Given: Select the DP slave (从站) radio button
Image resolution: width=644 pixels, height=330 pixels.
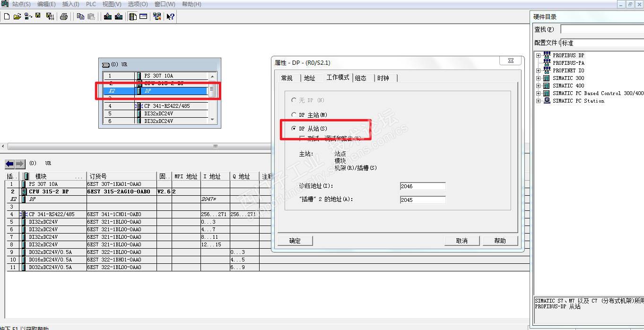Looking at the screenshot, I should (x=294, y=129).
